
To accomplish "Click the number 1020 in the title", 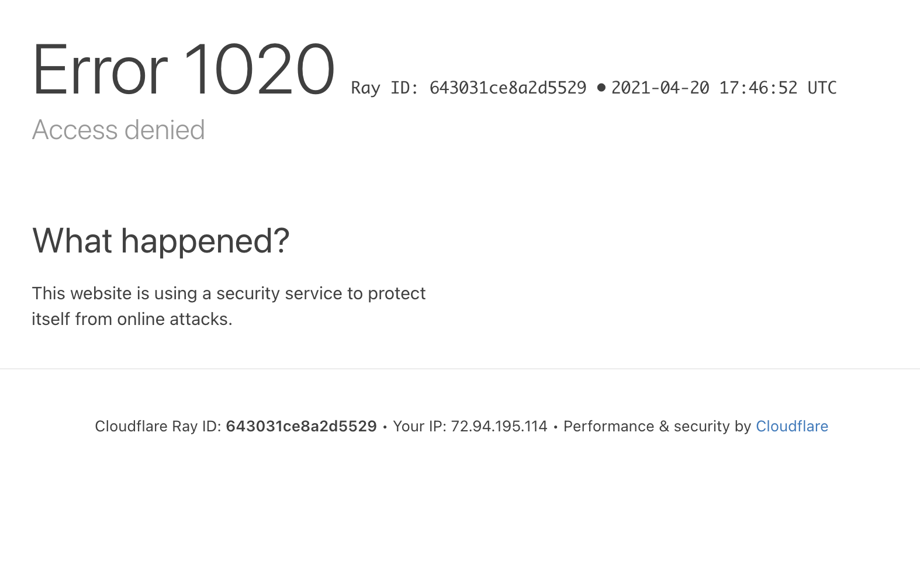I will click(x=259, y=70).
